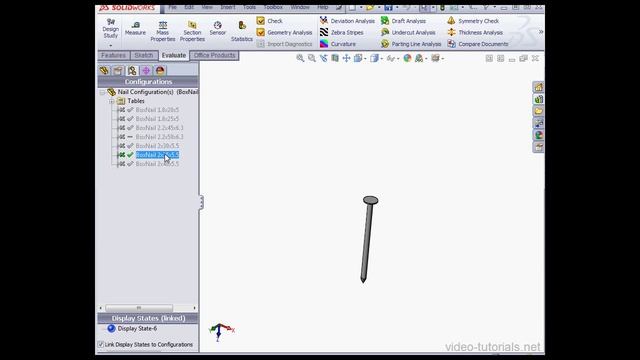Run Draft Analysis
Viewport: 640px width, 360px height.
tap(403, 21)
